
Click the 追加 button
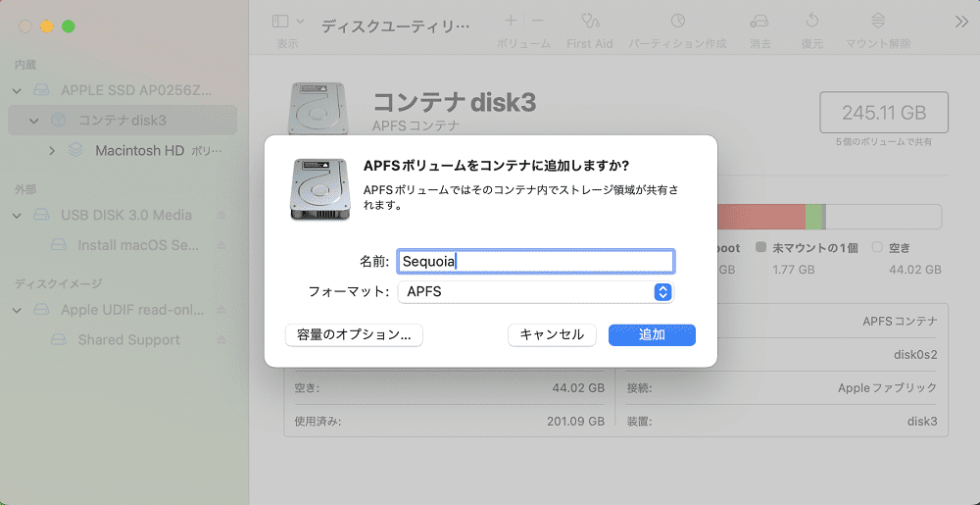(652, 335)
